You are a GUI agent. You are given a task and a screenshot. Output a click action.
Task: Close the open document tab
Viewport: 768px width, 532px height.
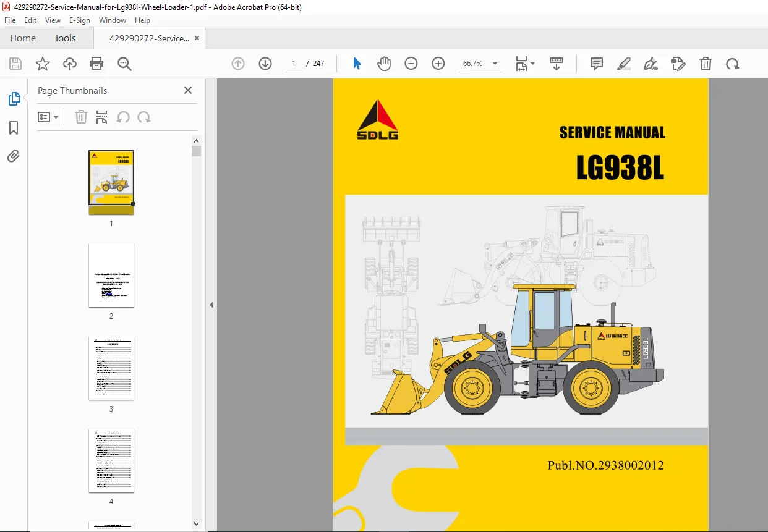coord(197,38)
